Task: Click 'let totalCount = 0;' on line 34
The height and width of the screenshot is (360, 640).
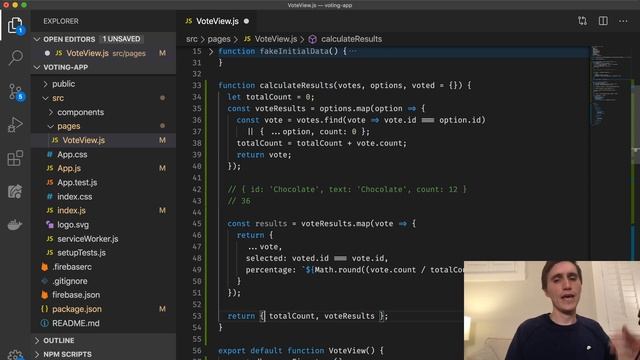Action: click(x=271, y=97)
